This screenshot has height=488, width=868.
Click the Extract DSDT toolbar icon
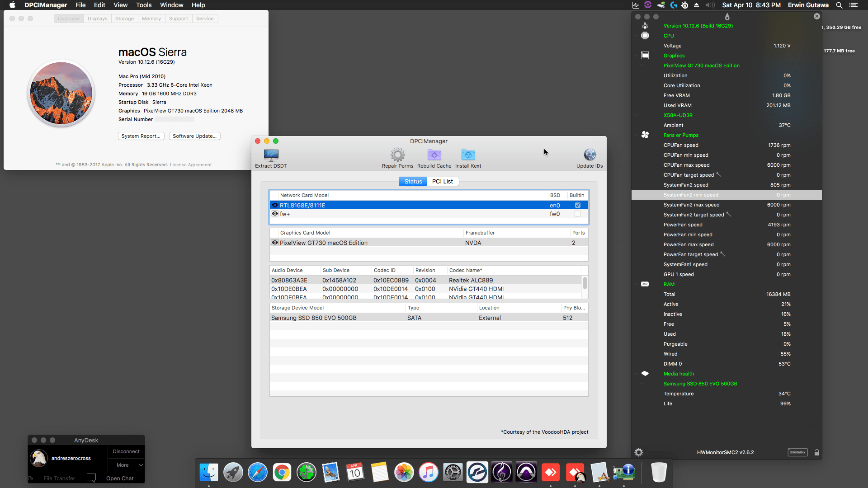[271, 155]
